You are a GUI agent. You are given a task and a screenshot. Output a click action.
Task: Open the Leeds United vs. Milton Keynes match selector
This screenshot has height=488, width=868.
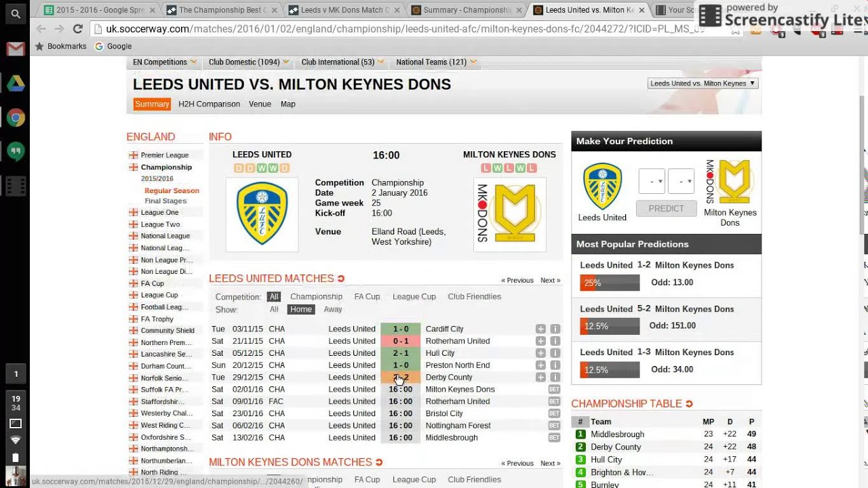[703, 83]
